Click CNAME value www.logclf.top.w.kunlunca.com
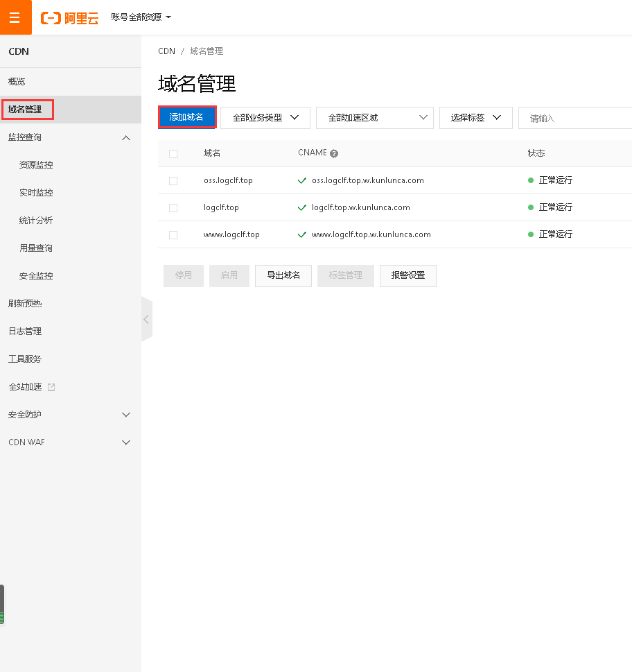632x672 pixels. [371, 234]
